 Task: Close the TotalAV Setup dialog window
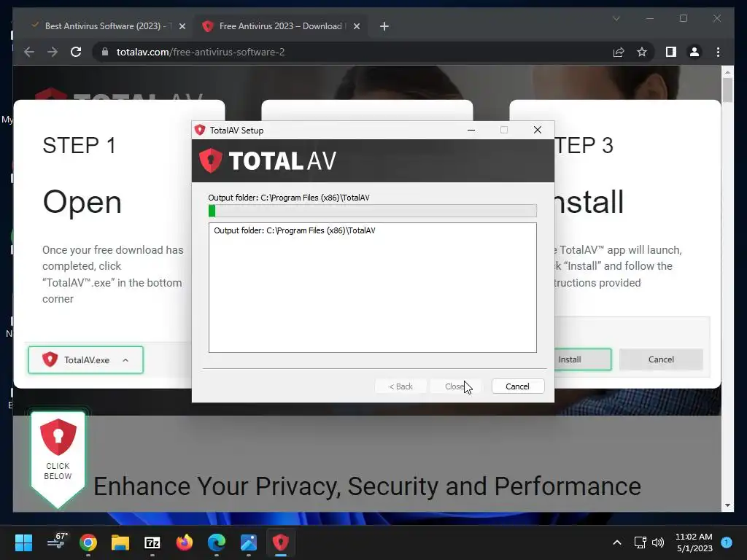[x=538, y=130]
